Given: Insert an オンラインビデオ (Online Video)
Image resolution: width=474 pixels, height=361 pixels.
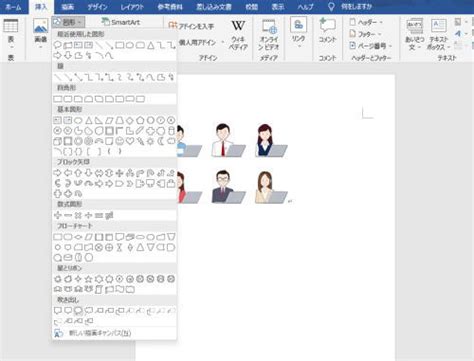Looking at the screenshot, I should [268, 35].
